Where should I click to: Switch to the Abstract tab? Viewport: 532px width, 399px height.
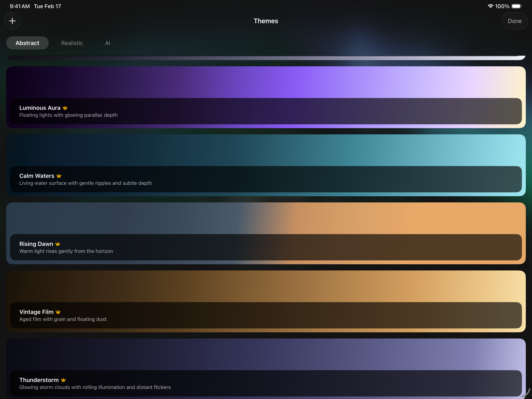tap(27, 43)
